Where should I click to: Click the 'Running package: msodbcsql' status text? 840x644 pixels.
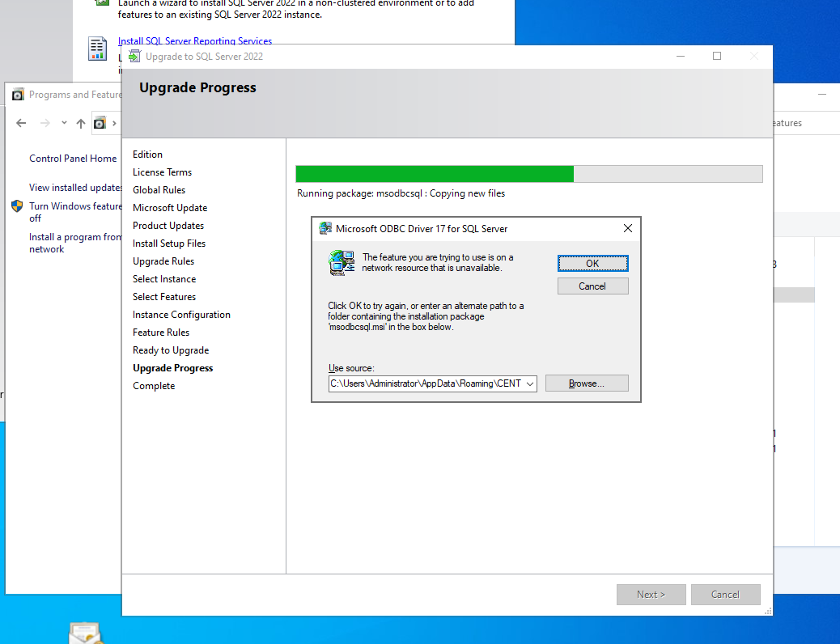point(401,193)
